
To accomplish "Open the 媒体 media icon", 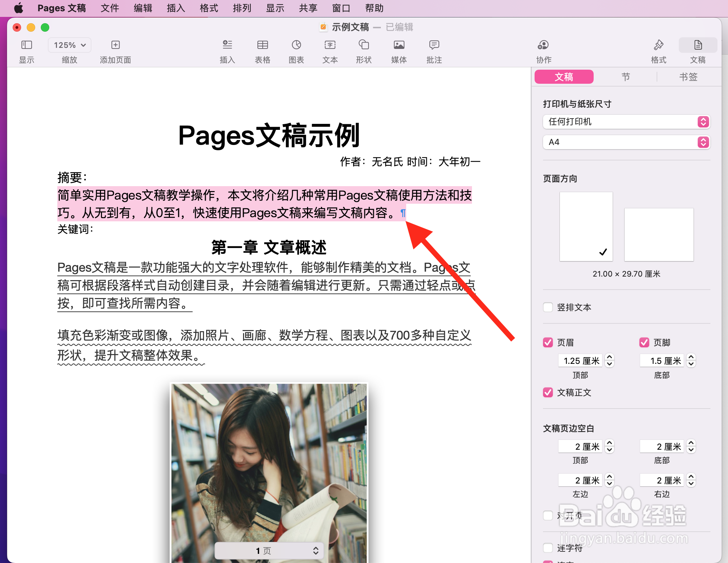I will [x=399, y=45].
